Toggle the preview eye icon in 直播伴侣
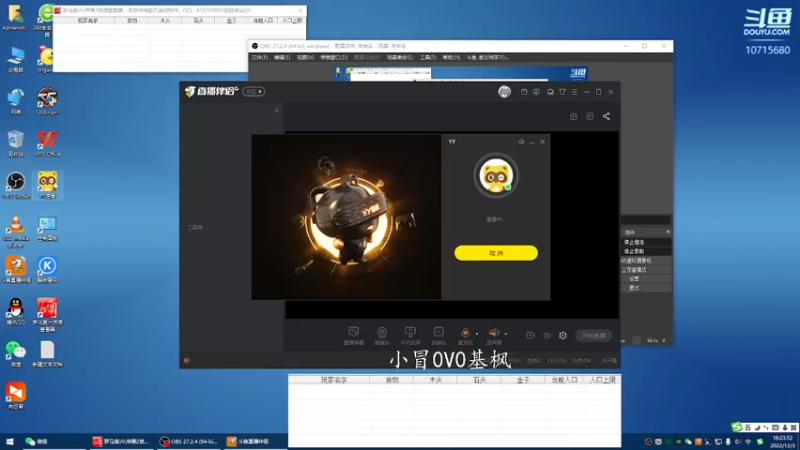The height and width of the screenshot is (450, 800). click(546, 335)
